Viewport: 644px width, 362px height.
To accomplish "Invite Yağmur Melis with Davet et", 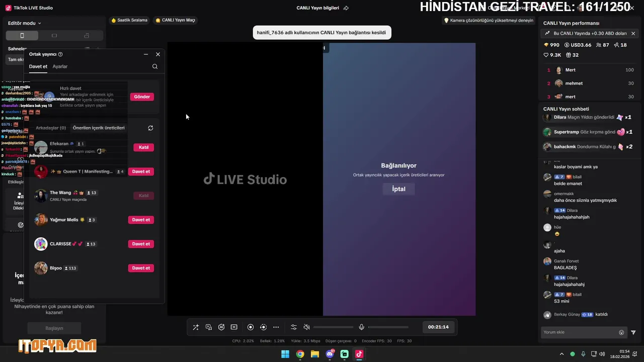I will 141,220.
